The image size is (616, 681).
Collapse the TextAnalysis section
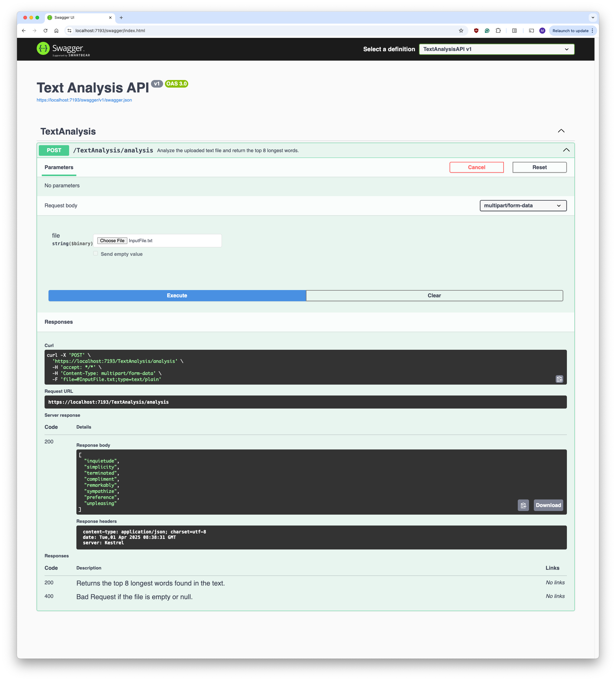coord(561,131)
